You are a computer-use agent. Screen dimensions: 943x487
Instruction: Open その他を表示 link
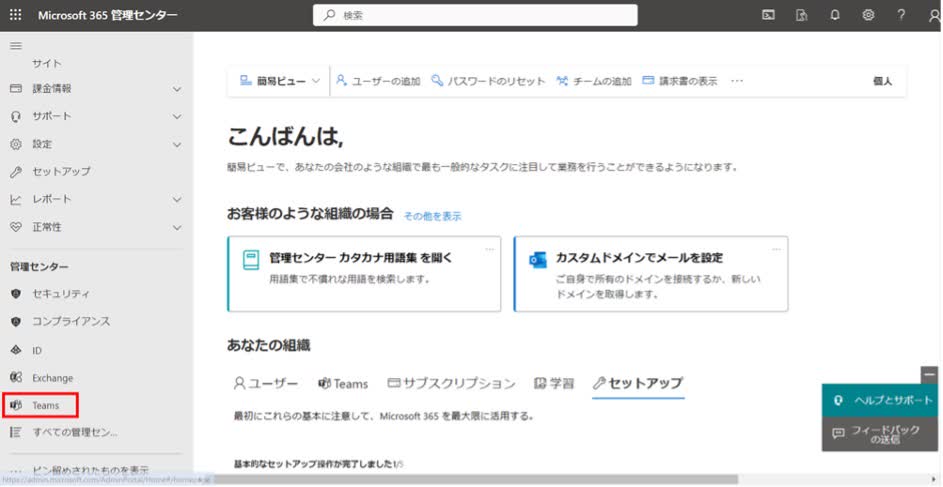pyautogui.click(x=432, y=216)
